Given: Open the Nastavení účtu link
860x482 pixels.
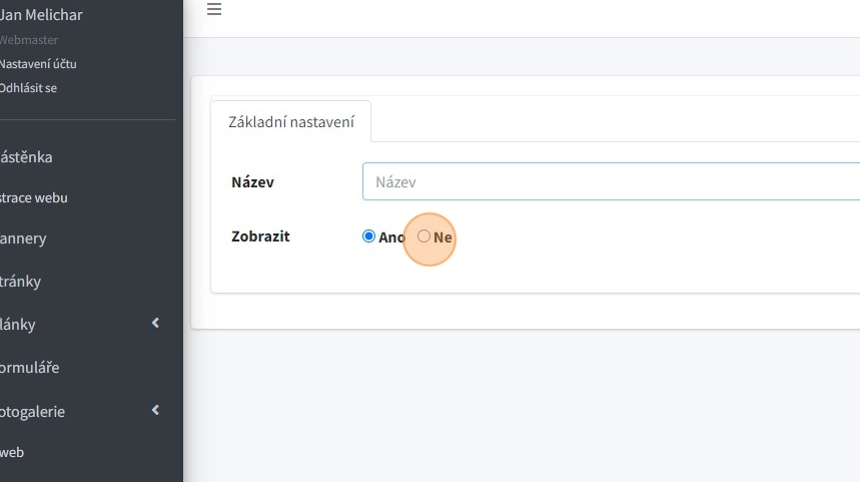Looking at the screenshot, I should pyautogui.click(x=38, y=64).
